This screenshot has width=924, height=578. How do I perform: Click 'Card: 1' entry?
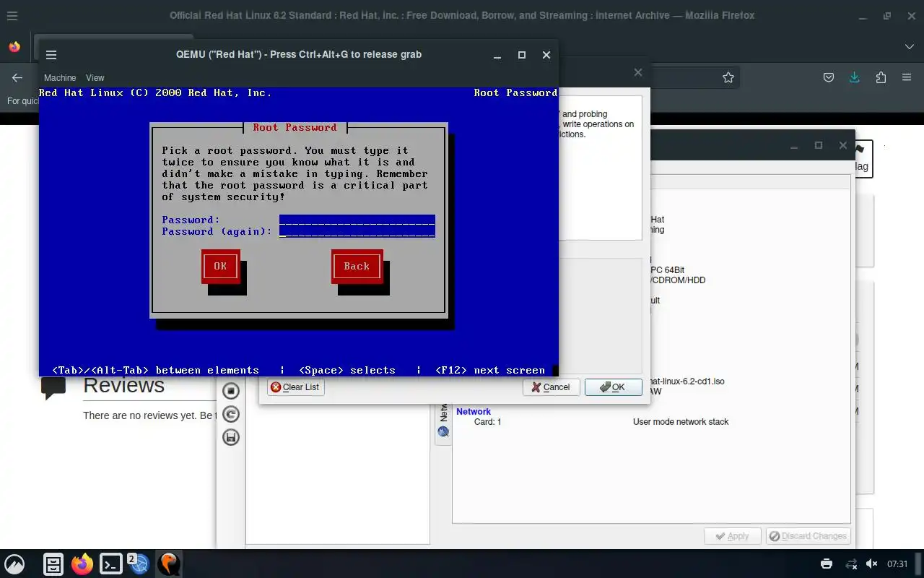click(x=487, y=422)
